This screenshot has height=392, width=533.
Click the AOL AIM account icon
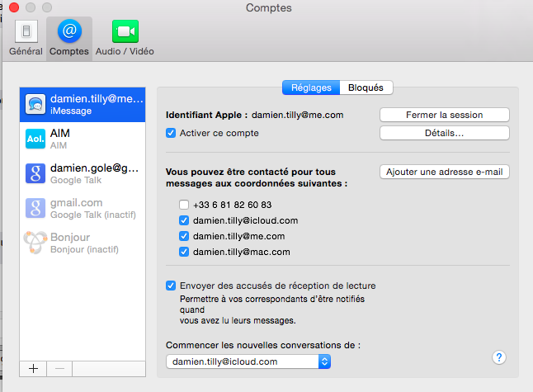(x=35, y=139)
